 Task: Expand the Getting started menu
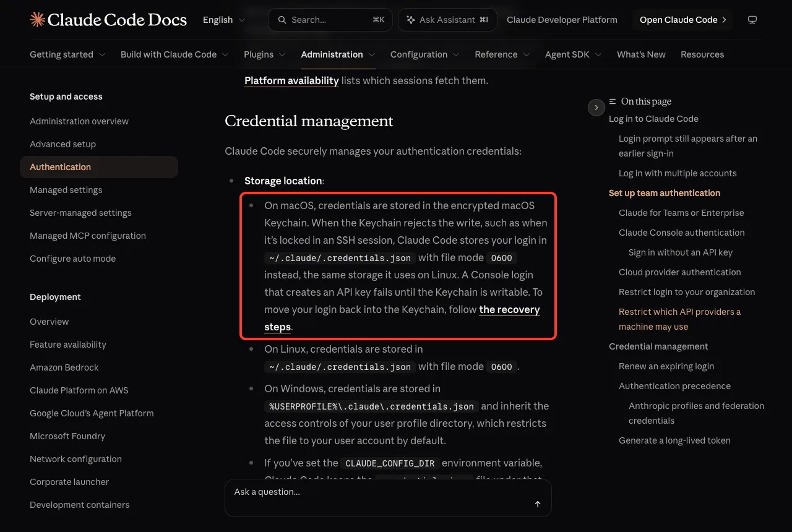[x=67, y=54]
